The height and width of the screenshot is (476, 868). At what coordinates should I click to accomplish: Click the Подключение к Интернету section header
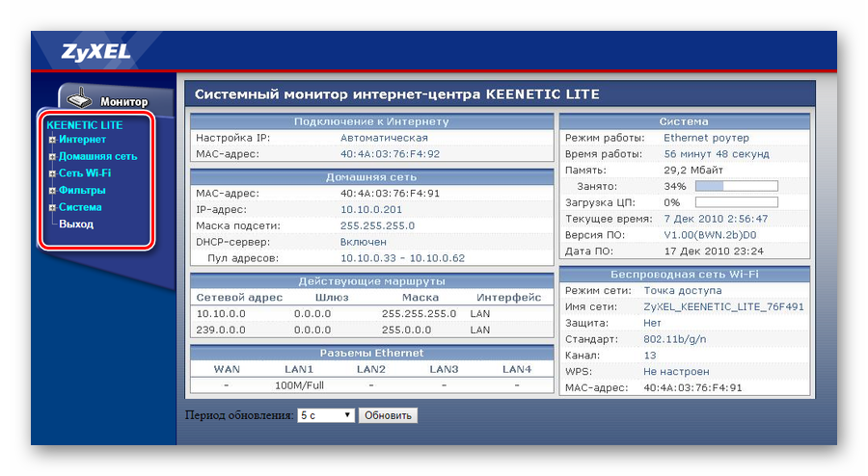371,121
